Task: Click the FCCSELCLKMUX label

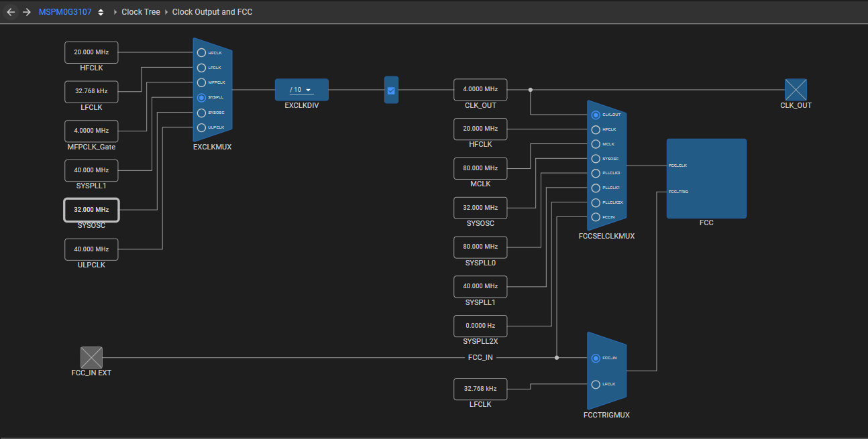Action: point(606,236)
